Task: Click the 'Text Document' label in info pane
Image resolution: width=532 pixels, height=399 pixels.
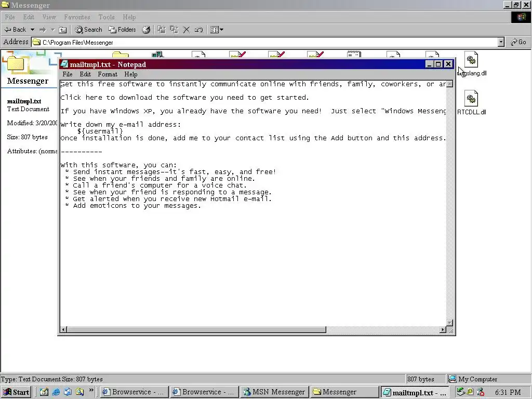Action: tap(28, 109)
